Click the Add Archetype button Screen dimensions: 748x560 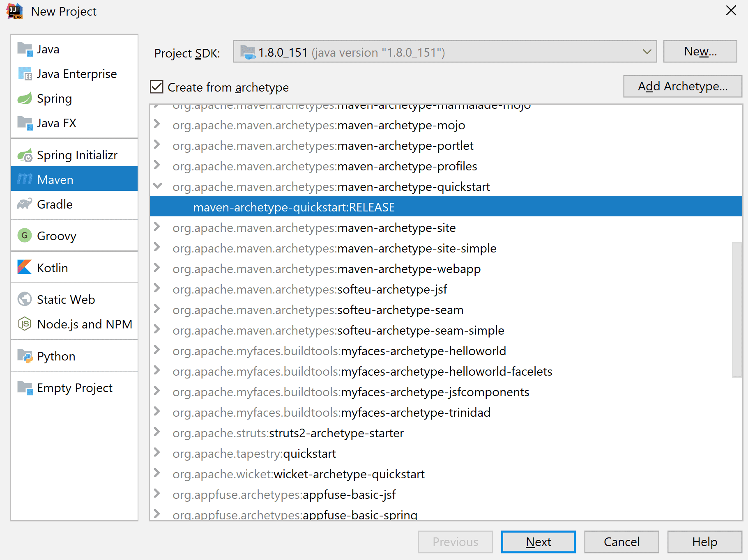click(682, 86)
